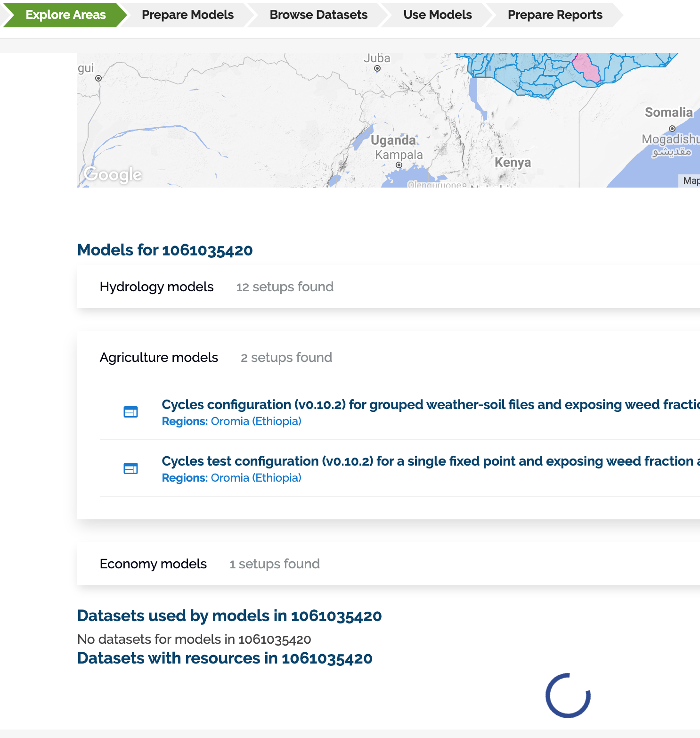Click the grouped weather-soil Cycles configuration icon
Viewport: 700px width, 738px height.
click(130, 412)
